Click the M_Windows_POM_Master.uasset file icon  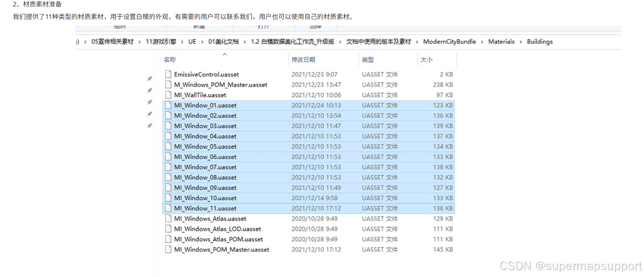169,85
